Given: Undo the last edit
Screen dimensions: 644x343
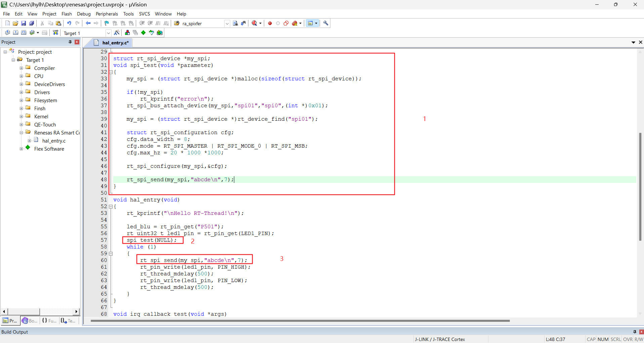Looking at the screenshot, I should pyautogui.click(x=69, y=23).
